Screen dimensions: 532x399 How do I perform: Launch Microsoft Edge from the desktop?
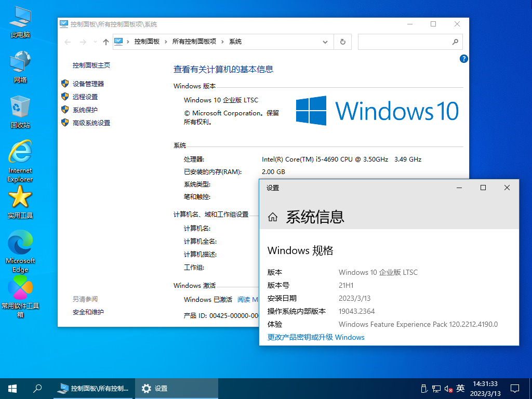point(20,251)
